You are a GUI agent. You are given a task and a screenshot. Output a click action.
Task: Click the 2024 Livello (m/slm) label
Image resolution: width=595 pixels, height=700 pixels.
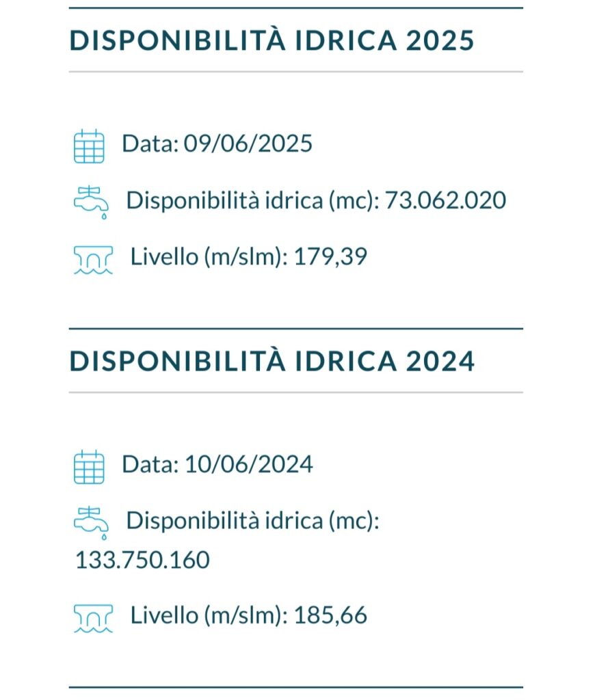click(209, 616)
